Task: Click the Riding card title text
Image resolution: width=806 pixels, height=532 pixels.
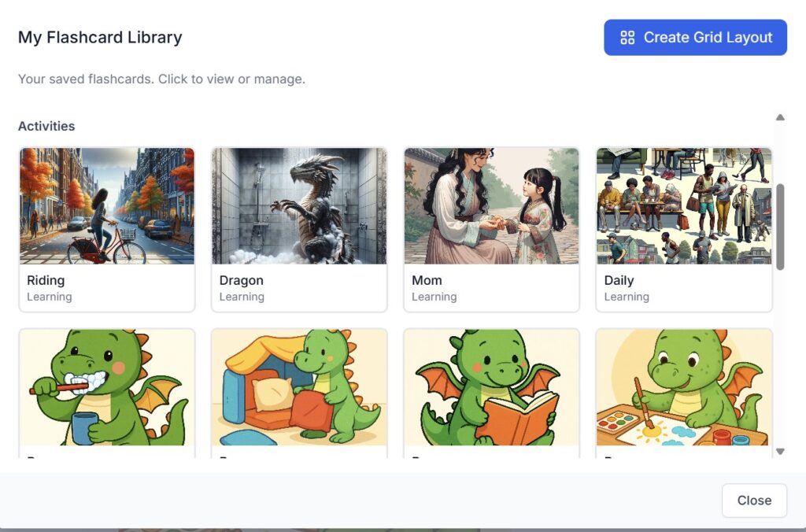Action: click(x=44, y=280)
